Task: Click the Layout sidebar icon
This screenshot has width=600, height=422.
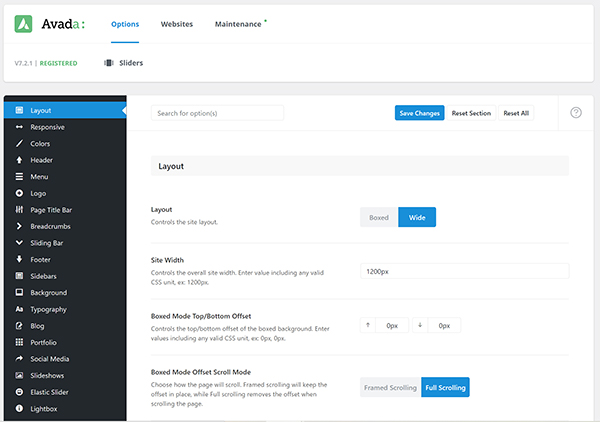Action: tap(19, 110)
